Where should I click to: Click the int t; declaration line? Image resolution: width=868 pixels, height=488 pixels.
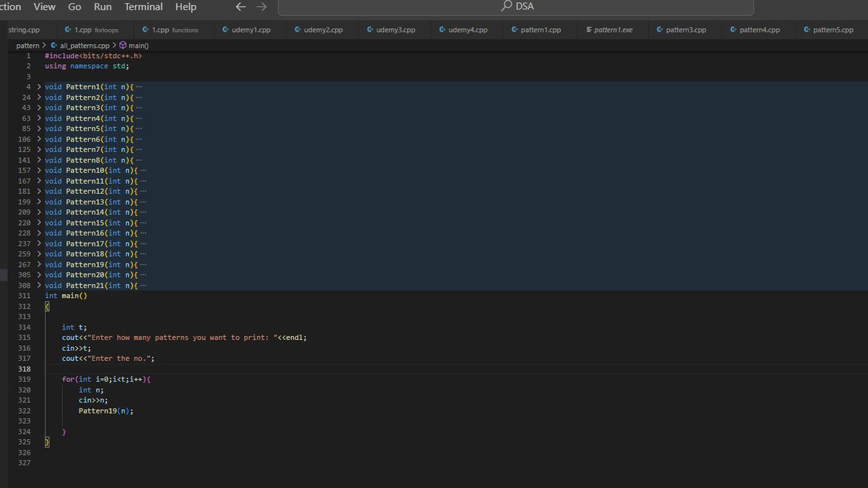point(74,328)
